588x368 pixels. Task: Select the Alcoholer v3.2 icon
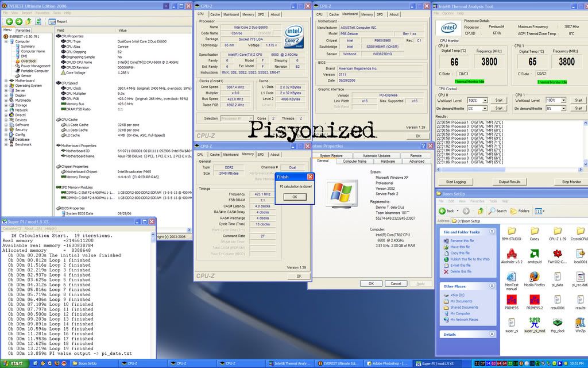[x=512, y=254]
